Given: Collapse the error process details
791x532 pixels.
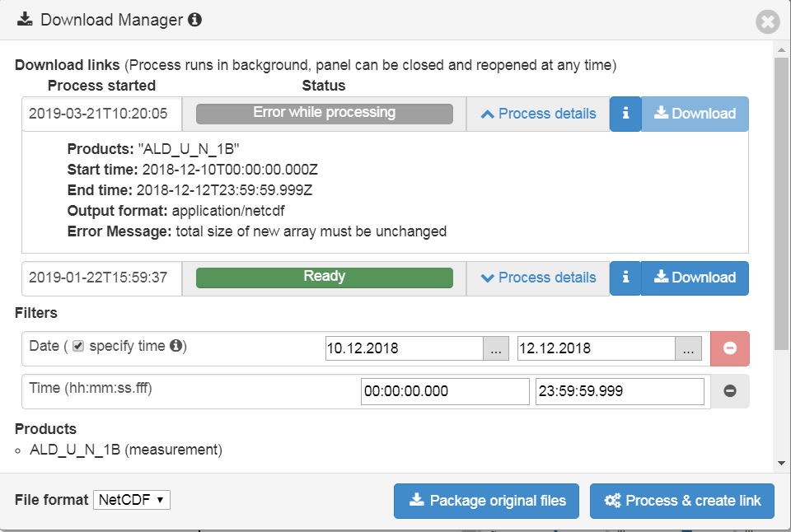Looking at the screenshot, I should [x=537, y=114].
